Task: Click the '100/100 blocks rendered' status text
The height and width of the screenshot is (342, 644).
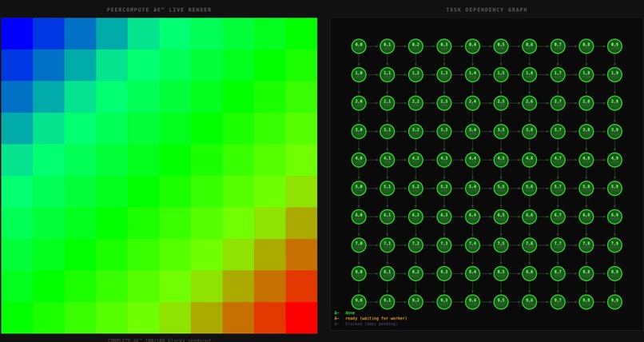Action: [x=178, y=340]
